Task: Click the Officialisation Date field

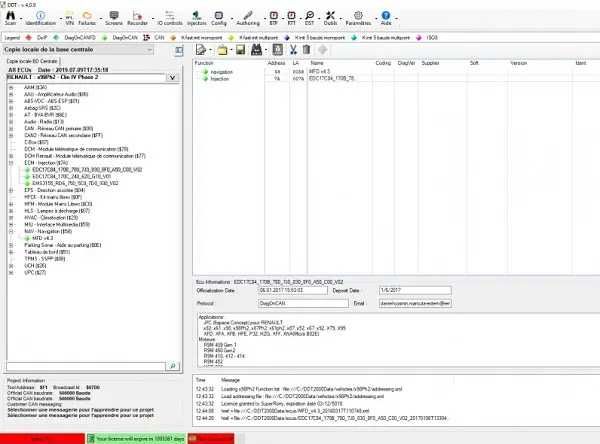Action: [x=293, y=290]
